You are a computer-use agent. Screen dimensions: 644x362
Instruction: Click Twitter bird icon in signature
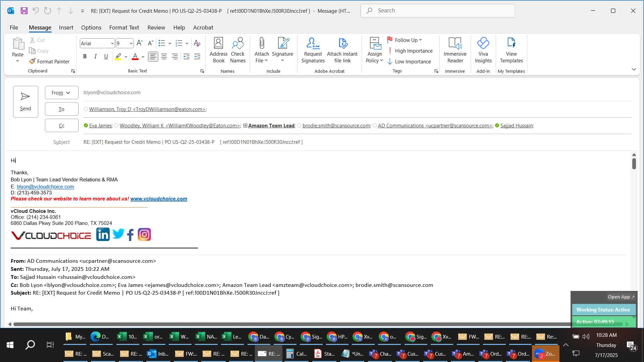(x=118, y=234)
